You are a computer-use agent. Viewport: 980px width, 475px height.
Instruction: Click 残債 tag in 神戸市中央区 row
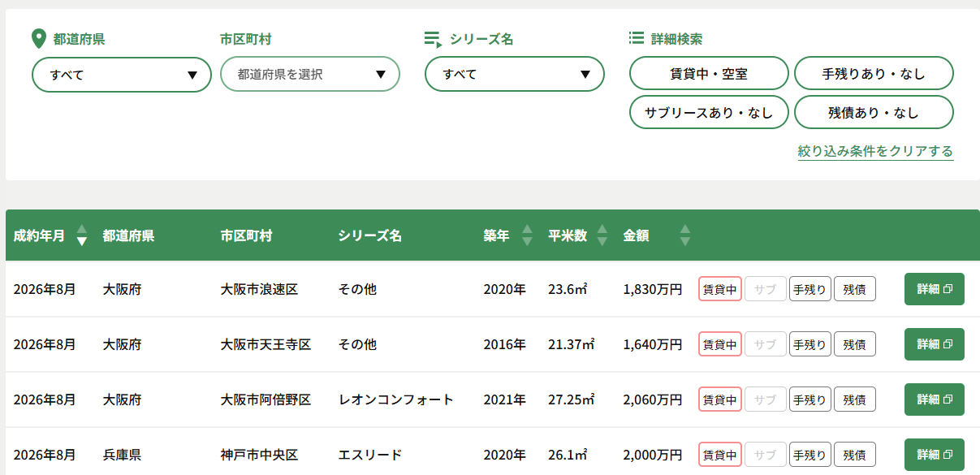pyautogui.click(x=854, y=455)
